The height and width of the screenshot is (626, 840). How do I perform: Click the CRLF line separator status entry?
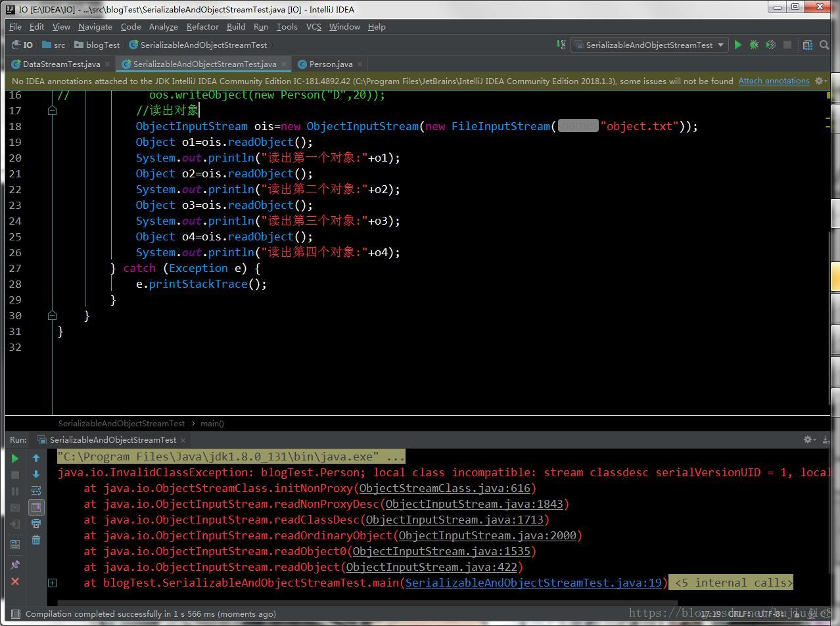(739, 614)
